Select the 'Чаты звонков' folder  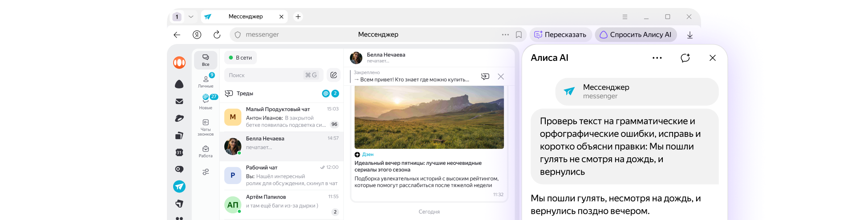(206, 128)
